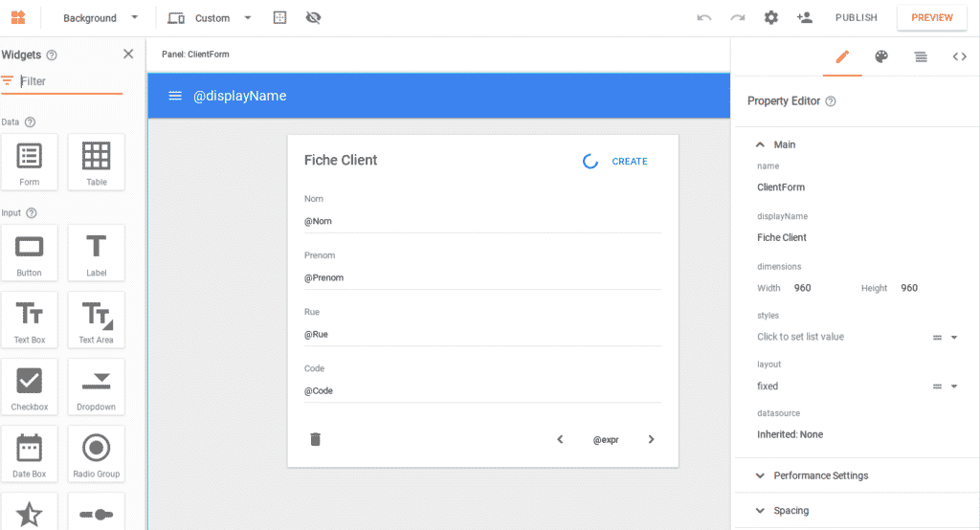Click the @Code field
This screenshot has width=980, height=530.
(x=482, y=390)
